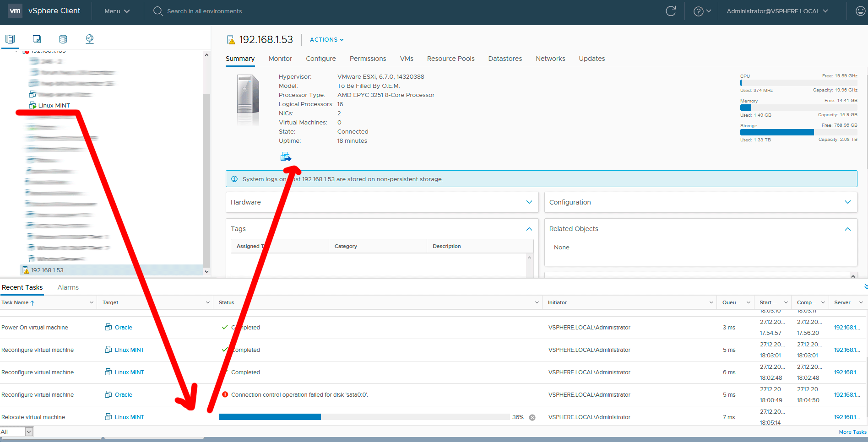Open Hosts and Clusters inventory view

click(10, 39)
